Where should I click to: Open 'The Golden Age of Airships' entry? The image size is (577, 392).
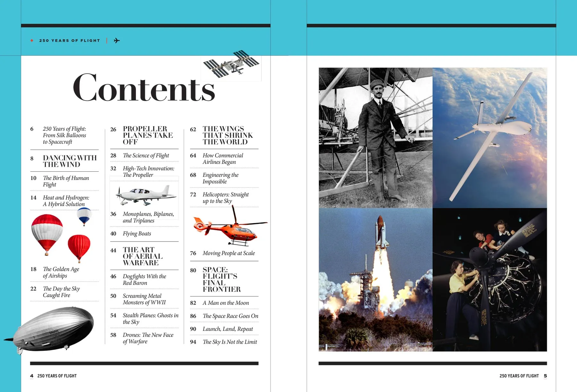[x=61, y=272]
